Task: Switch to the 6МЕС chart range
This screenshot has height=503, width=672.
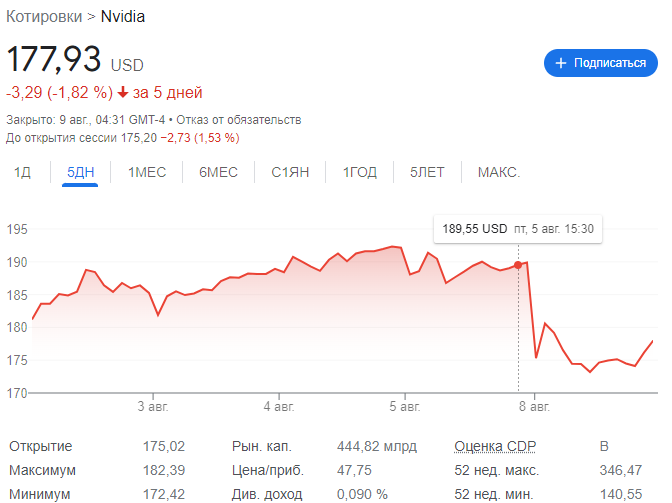Action: (218, 172)
